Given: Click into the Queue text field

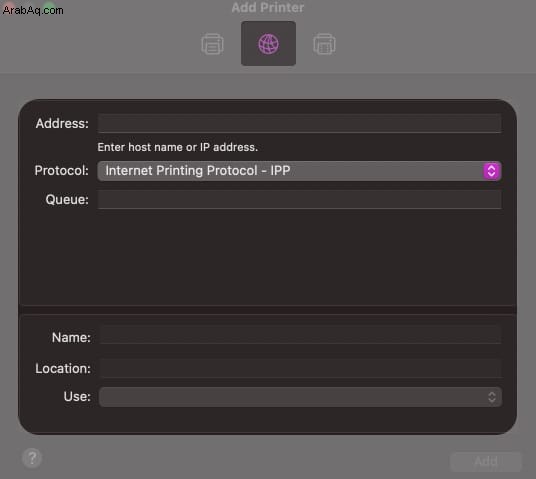Looking at the screenshot, I should coord(299,199).
